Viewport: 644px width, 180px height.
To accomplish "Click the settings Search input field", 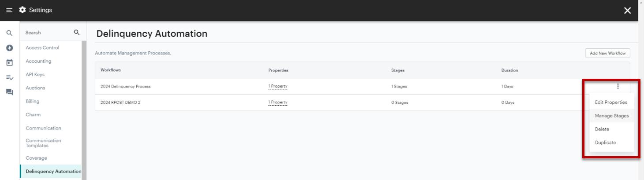I will [x=46, y=33].
